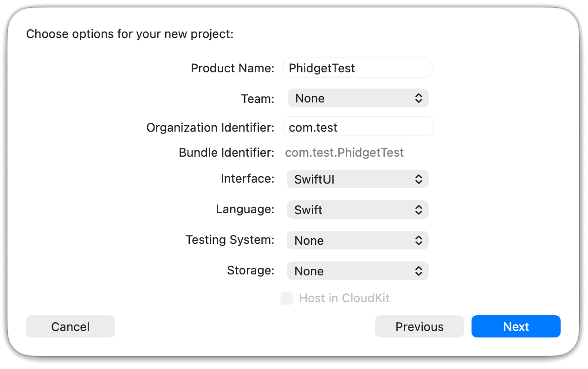
Task: Expand the Storage dropdown menu
Action: click(x=357, y=271)
